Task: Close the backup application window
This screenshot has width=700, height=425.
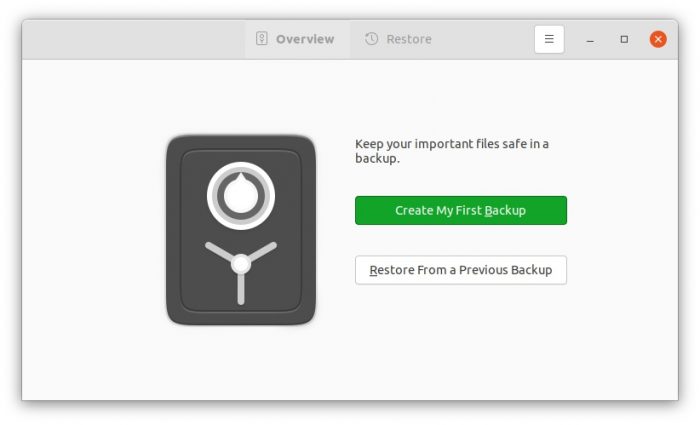Action: click(658, 39)
